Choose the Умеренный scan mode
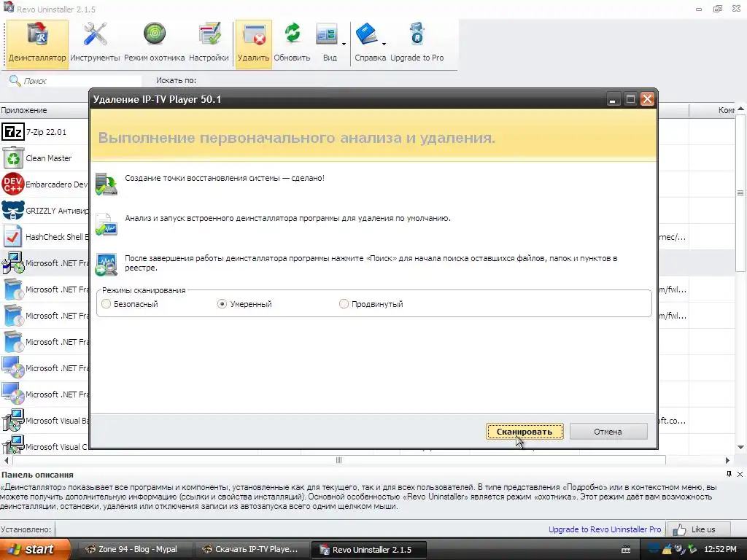 coord(222,304)
